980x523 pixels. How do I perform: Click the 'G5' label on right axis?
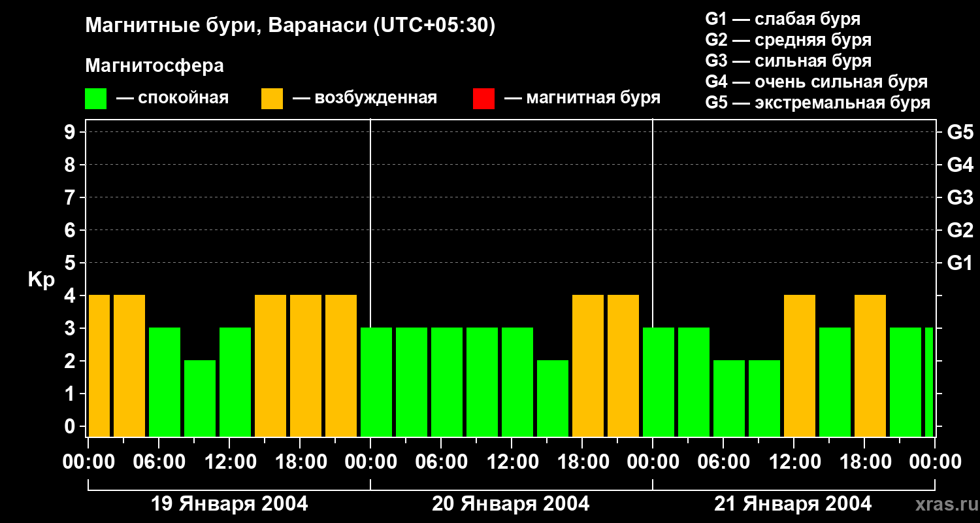pos(960,133)
